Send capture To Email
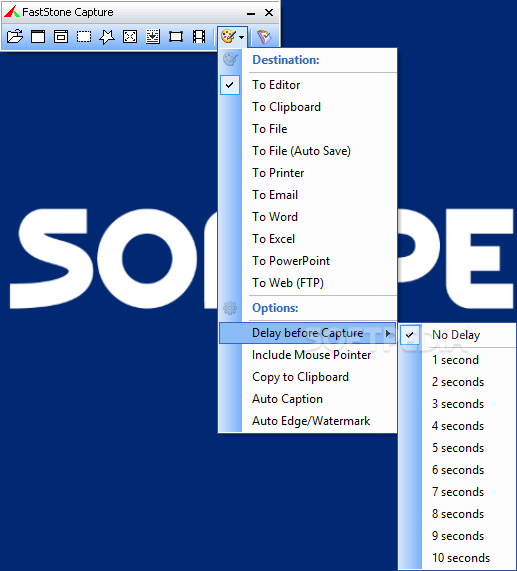Screen dimensions: 517x571 click(x=308, y=195)
